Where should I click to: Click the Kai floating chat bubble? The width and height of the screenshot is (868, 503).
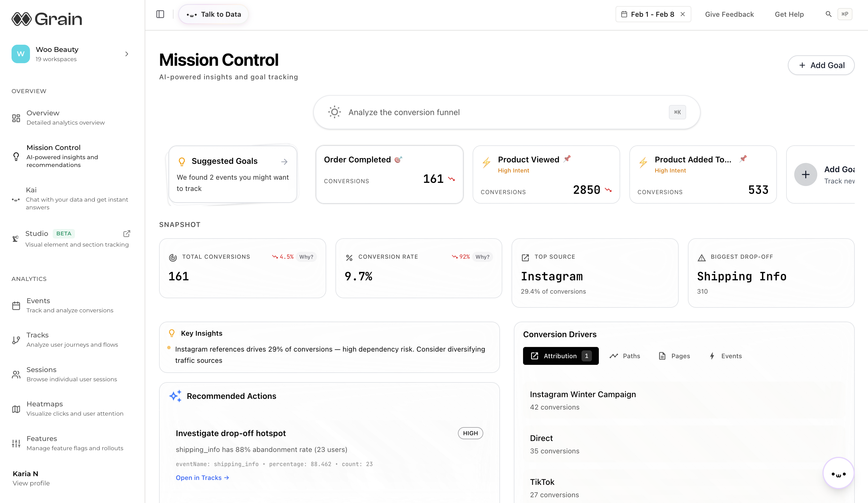pyautogui.click(x=838, y=474)
